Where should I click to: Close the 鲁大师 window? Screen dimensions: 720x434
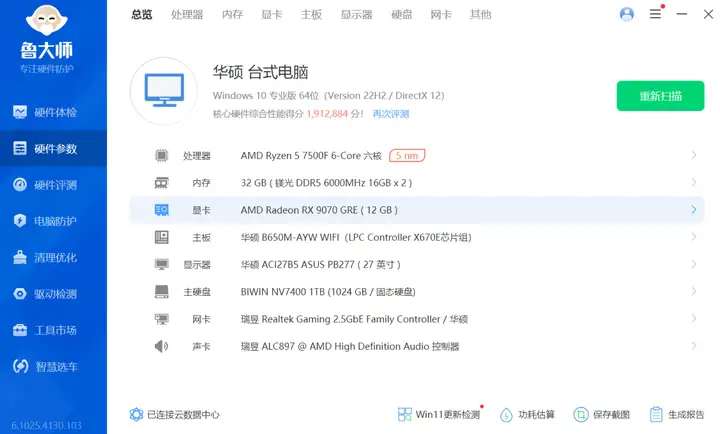point(708,14)
